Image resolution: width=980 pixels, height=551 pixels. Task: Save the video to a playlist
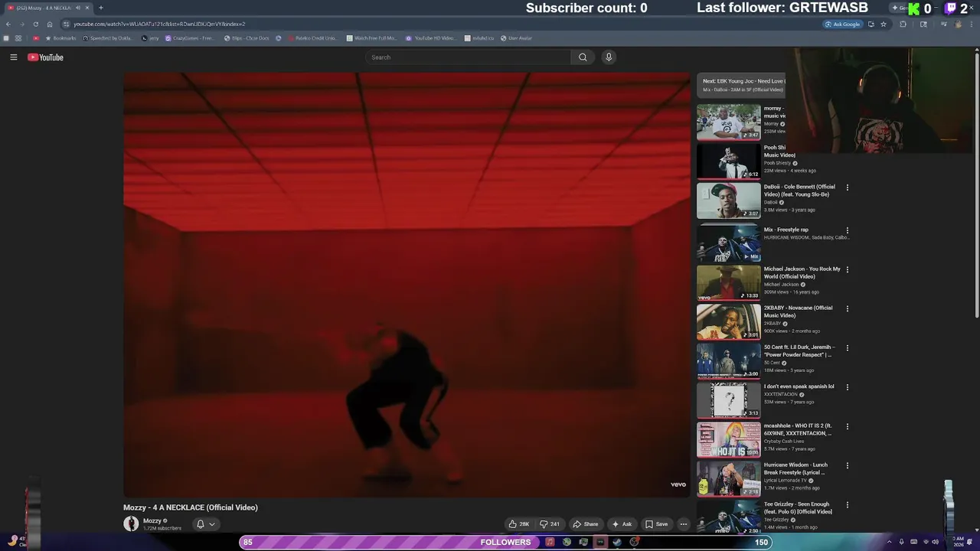(657, 524)
